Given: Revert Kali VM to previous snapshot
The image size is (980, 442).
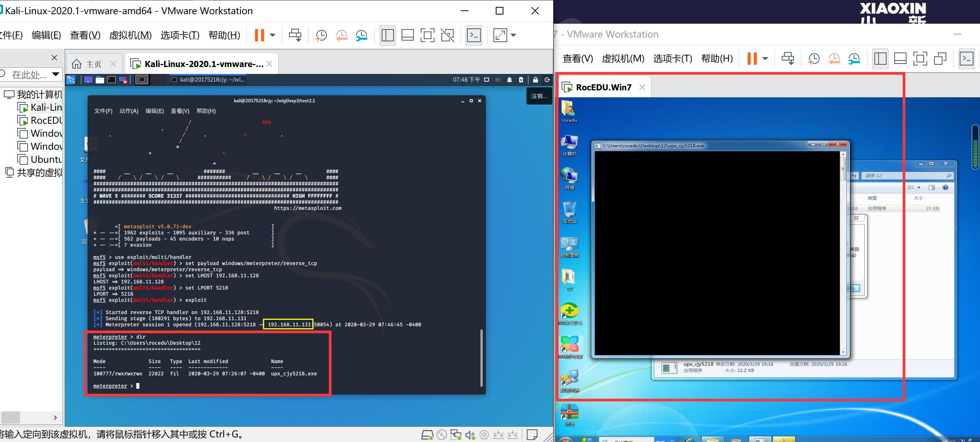Looking at the screenshot, I should [341, 35].
